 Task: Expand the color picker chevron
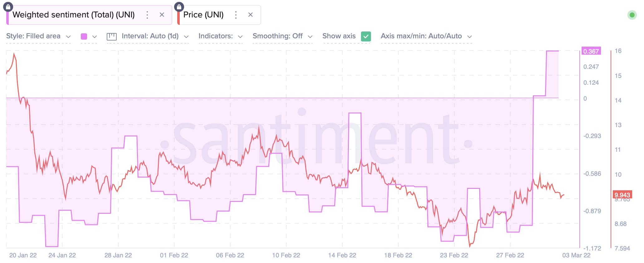pyautogui.click(x=95, y=37)
